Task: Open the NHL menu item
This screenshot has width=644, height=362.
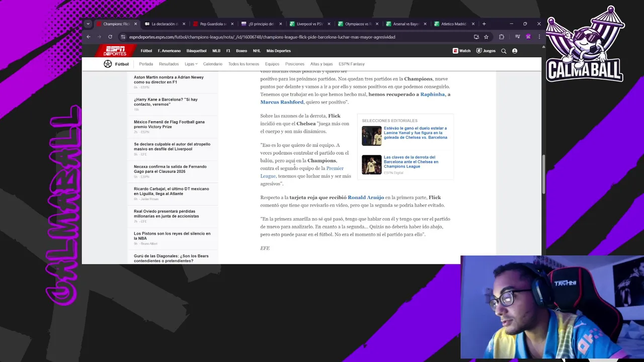Action: click(x=257, y=51)
